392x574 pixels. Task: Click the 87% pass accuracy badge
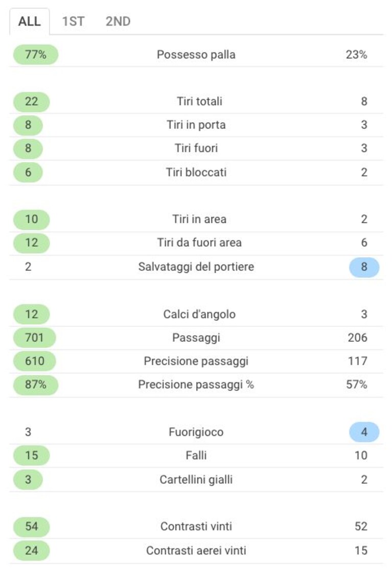coord(35,385)
